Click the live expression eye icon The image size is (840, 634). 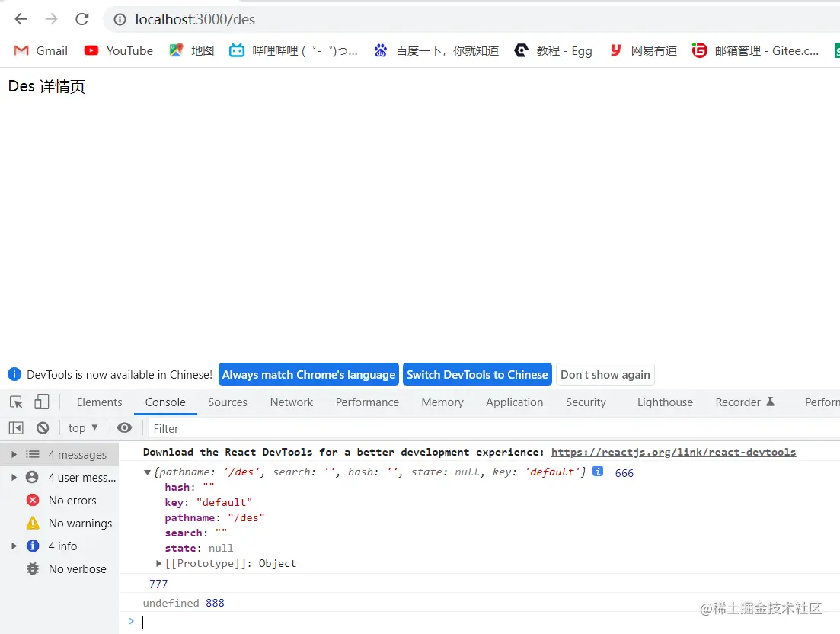[124, 427]
